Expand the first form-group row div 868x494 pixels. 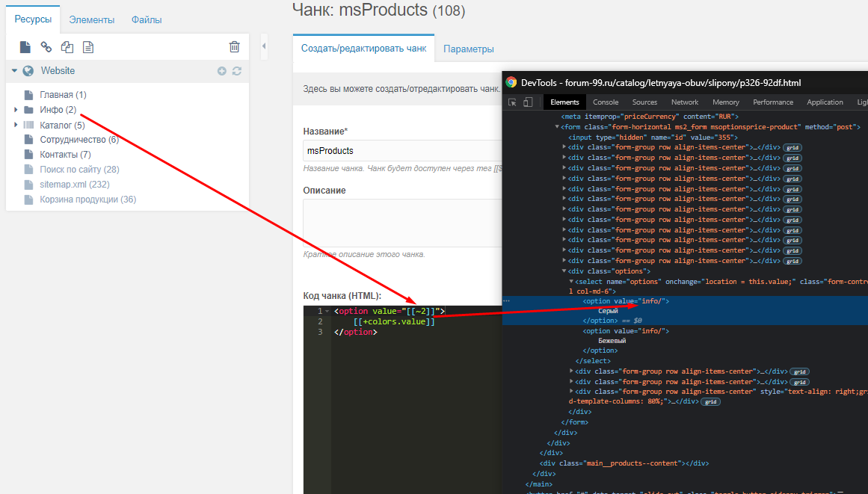coord(564,147)
